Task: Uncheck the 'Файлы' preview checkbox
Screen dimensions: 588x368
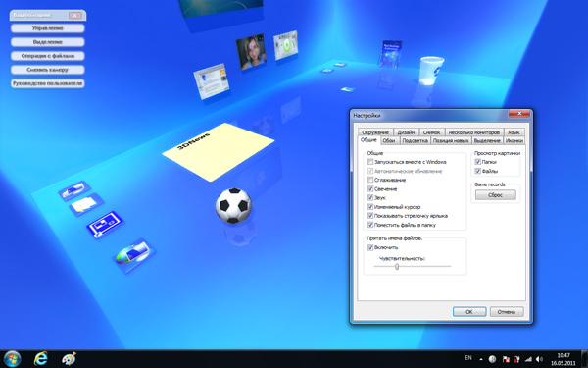Action: pyautogui.click(x=478, y=171)
